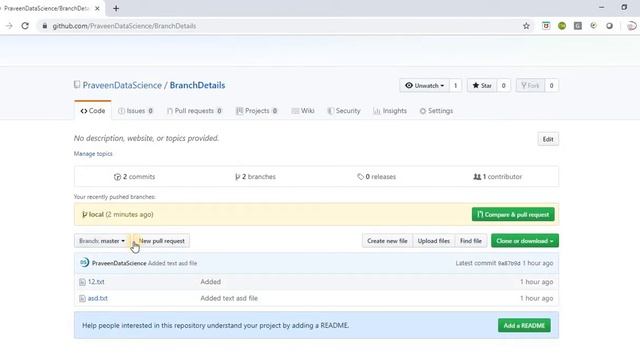Open the 12.txt file
This screenshot has height=360, width=640.
[96, 282]
